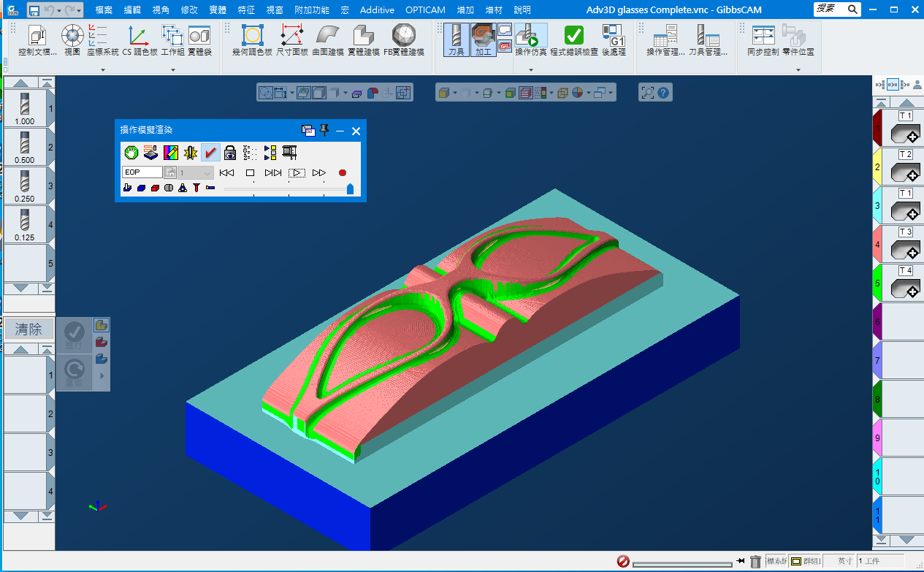Viewport: 924px width, 572px height.
Task: Select the 0.500 end mill tool tile
Action: [x=25, y=147]
